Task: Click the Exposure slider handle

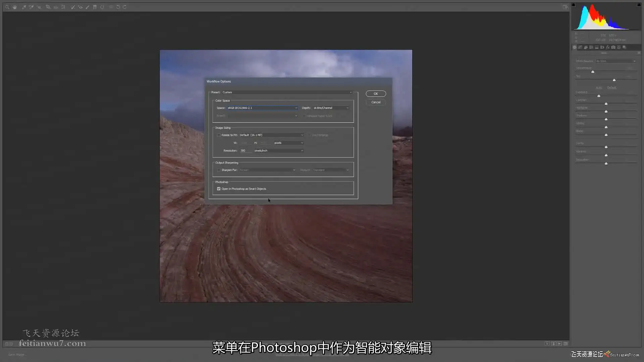Action: click(599, 96)
